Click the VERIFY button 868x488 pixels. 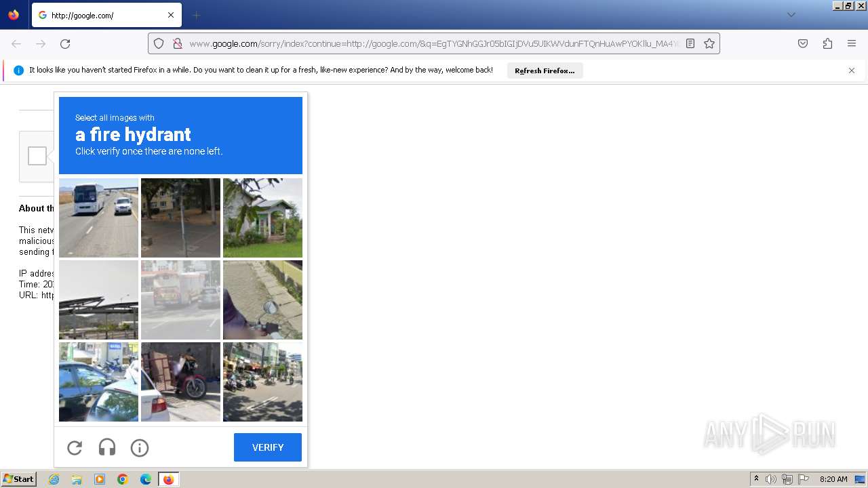pyautogui.click(x=268, y=447)
